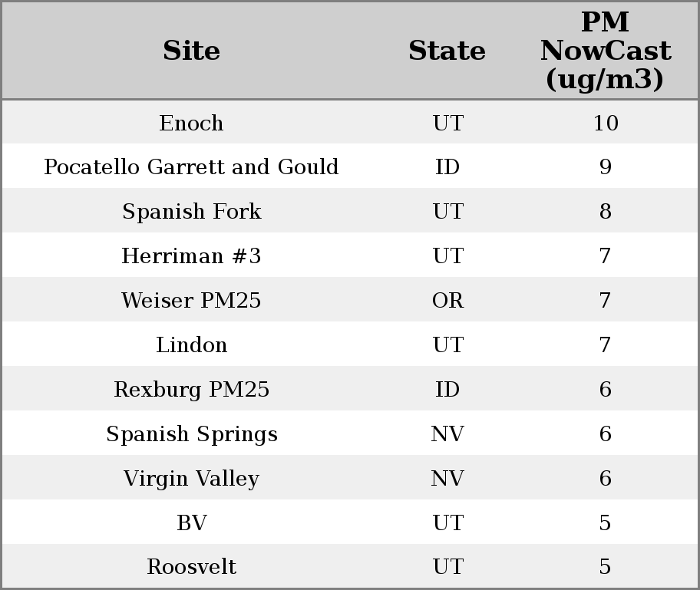Image resolution: width=700 pixels, height=590 pixels.
Task: Click the Site column header
Action: pos(191,51)
